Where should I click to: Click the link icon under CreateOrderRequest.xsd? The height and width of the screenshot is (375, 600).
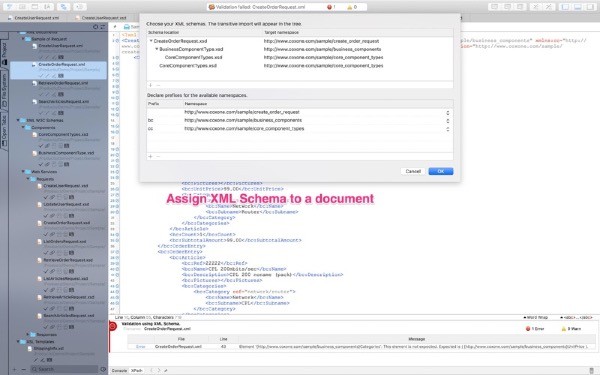[x=52, y=234]
